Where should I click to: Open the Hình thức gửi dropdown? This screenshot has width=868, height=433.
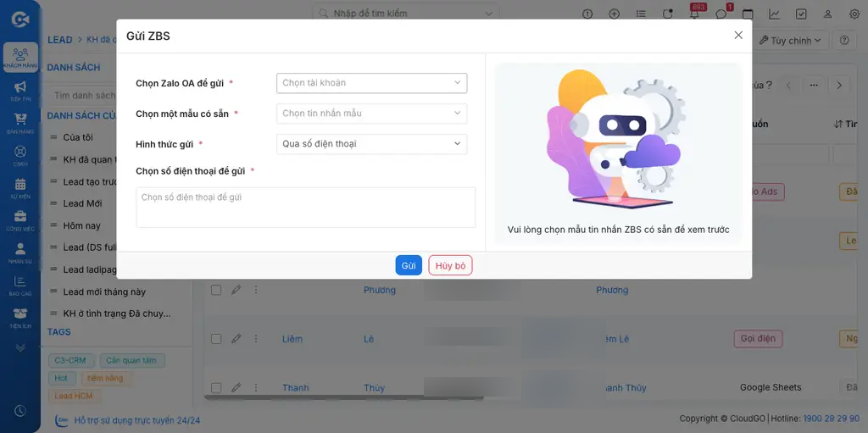[371, 144]
